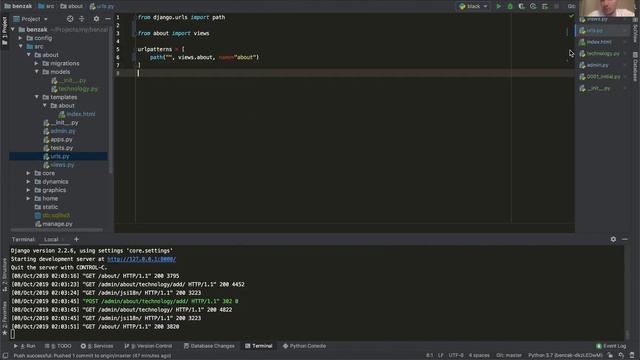Click the locate/scroll-from-source icon in Project panel
Screen dimensions: 640x360
click(70, 19)
